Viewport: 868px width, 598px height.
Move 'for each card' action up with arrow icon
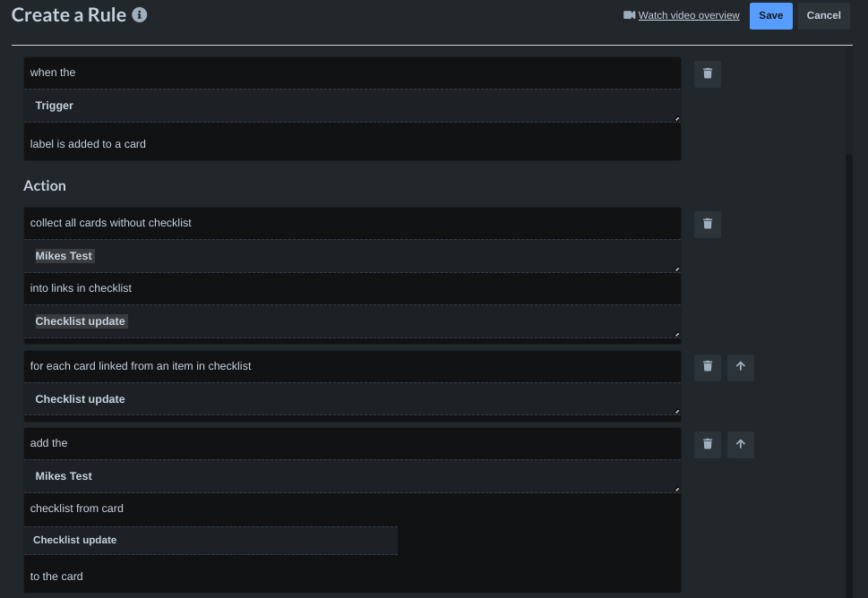[x=740, y=366]
